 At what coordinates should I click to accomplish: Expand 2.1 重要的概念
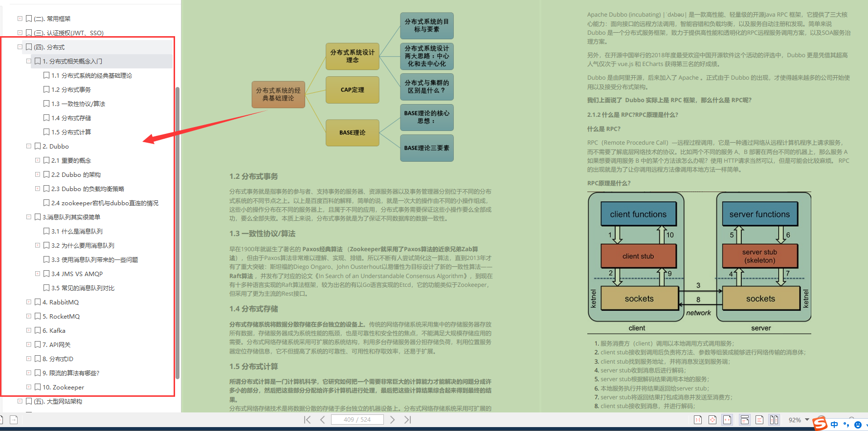point(38,160)
